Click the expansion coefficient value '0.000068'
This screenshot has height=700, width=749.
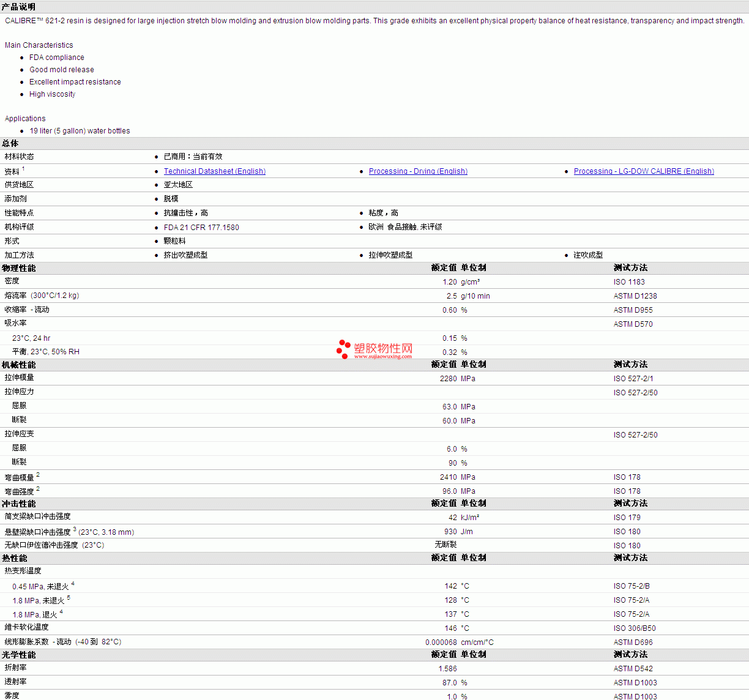pyautogui.click(x=441, y=642)
